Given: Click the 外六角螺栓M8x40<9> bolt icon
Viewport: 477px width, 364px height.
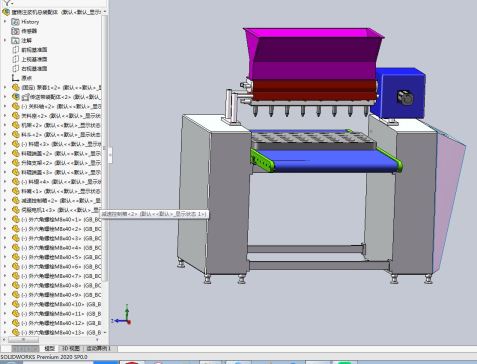Looking at the screenshot, I should tap(16, 295).
